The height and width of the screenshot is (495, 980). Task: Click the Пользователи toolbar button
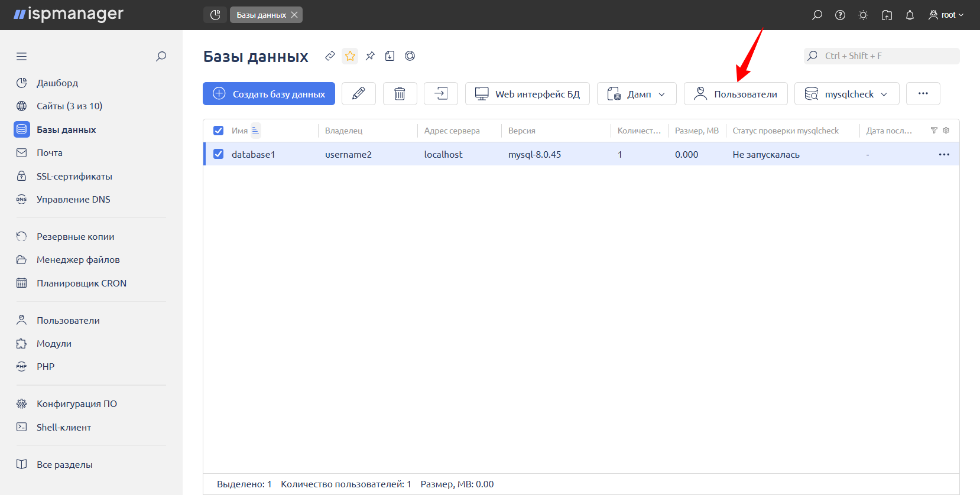click(x=735, y=94)
